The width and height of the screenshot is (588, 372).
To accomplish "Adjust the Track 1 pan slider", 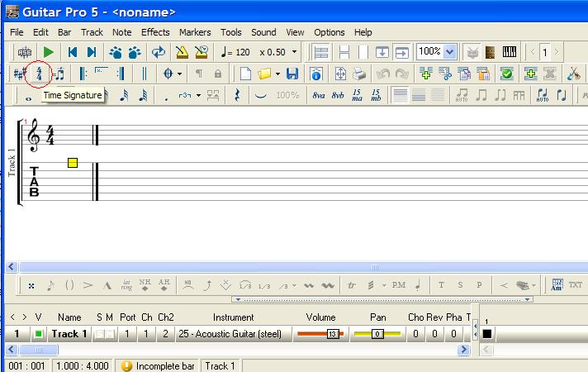I will pos(377,334).
